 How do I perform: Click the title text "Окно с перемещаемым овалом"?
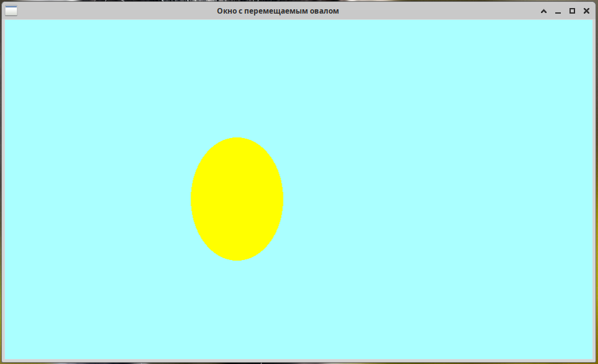[x=277, y=11]
